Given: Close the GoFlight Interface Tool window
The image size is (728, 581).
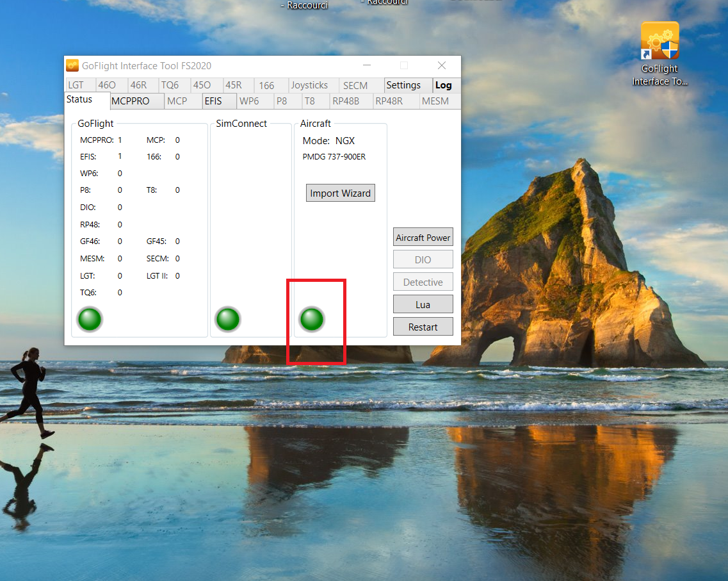Looking at the screenshot, I should click(x=442, y=65).
